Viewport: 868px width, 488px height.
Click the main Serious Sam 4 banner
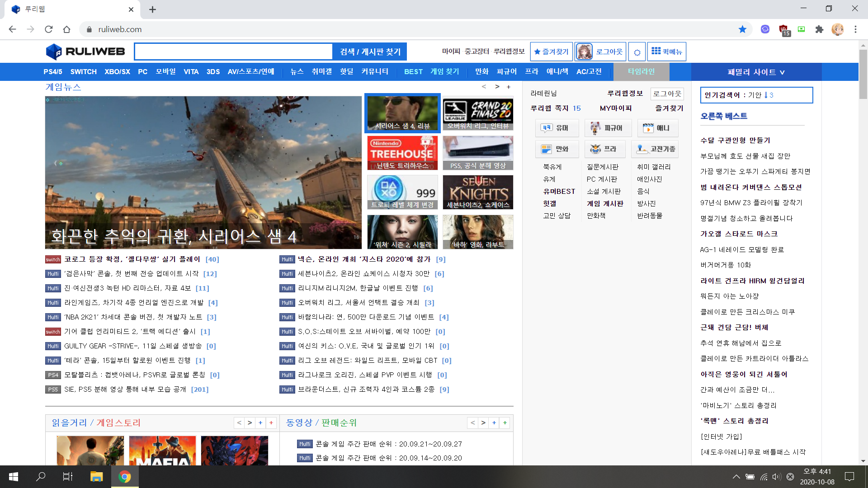pos(203,172)
